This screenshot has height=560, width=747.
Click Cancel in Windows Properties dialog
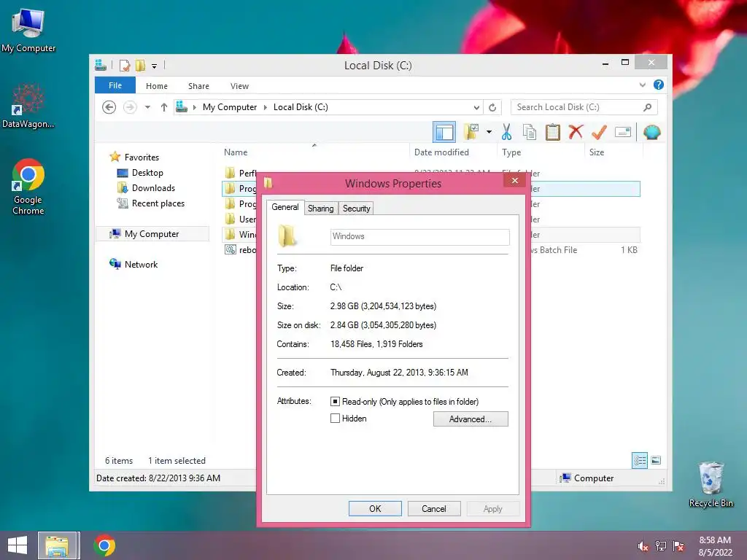point(434,508)
